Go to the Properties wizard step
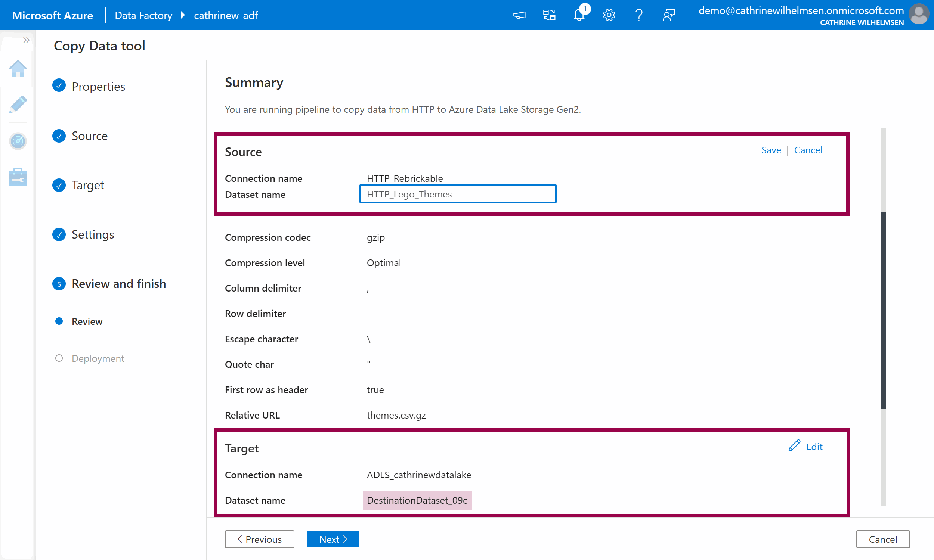 [x=98, y=86]
